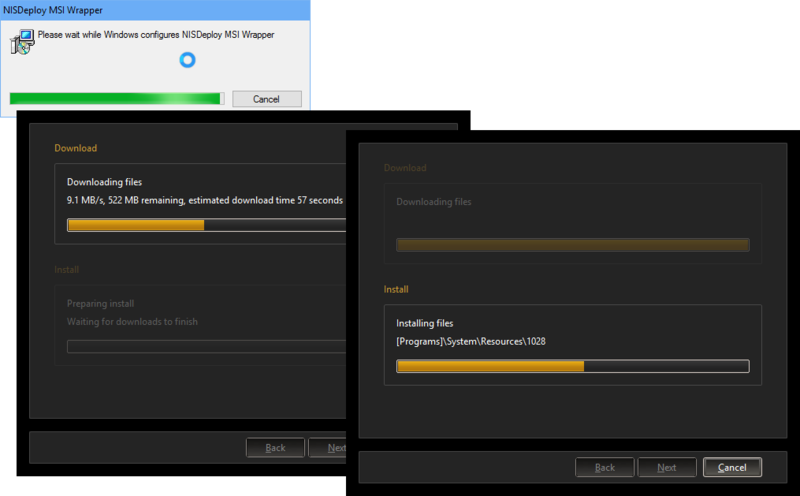Click the half-filled orange download progress bar
800x496 pixels.
(x=205, y=225)
